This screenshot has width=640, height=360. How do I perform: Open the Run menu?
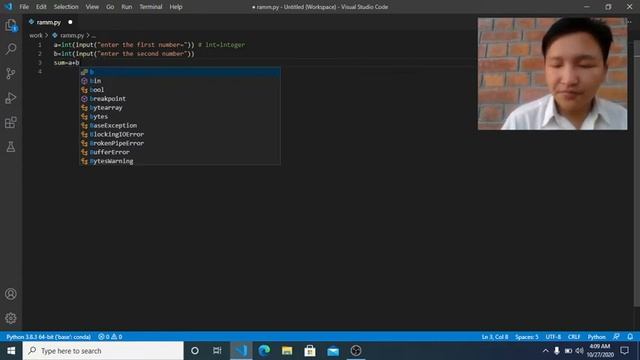(127, 7)
